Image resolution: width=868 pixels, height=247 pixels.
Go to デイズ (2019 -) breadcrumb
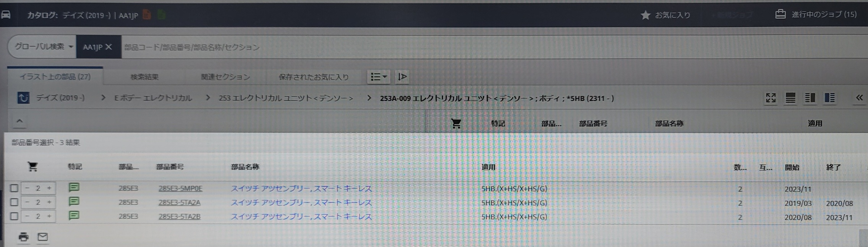pyautogui.click(x=60, y=98)
